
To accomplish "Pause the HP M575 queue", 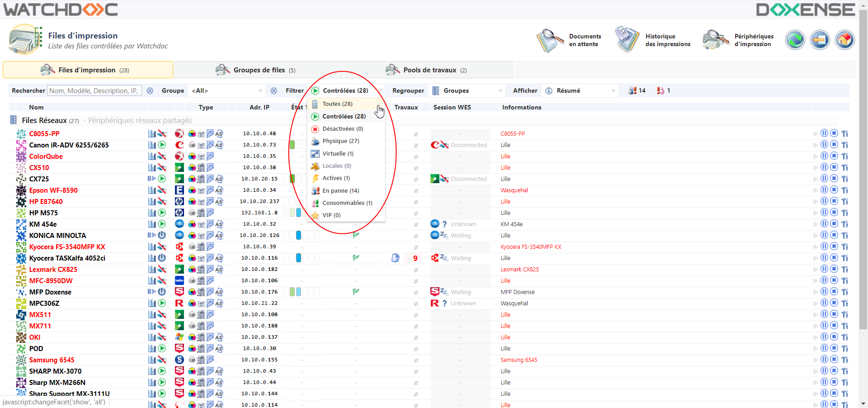I will pyautogui.click(x=824, y=212).
